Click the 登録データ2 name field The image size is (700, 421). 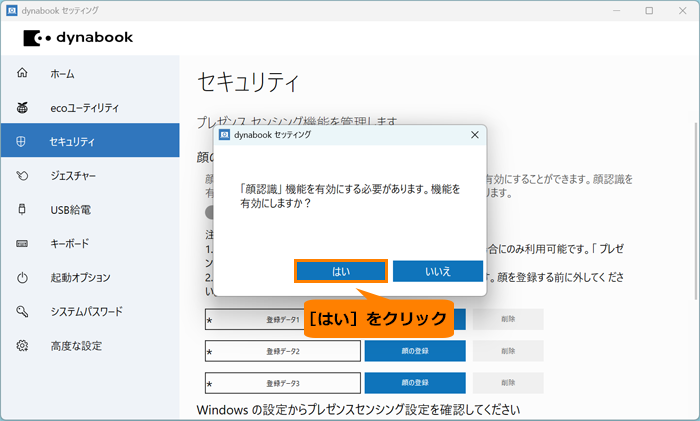(283, 351)
